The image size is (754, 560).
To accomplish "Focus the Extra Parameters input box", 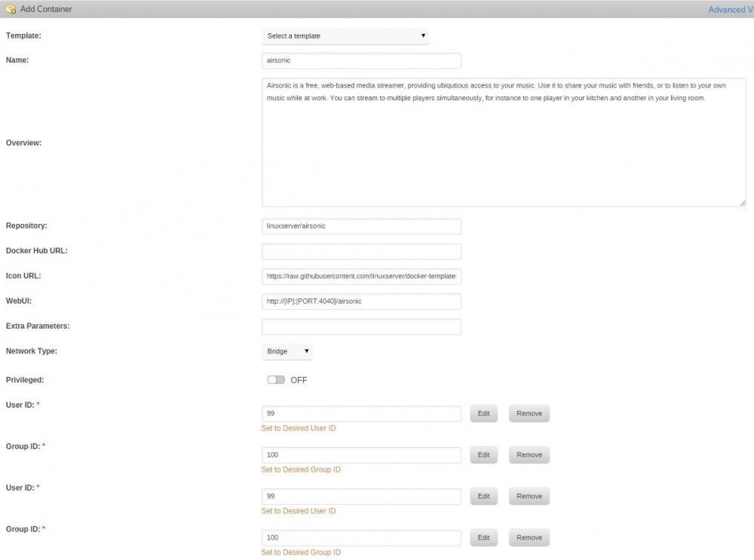I will pyautogui.click(x=362, y=326).
